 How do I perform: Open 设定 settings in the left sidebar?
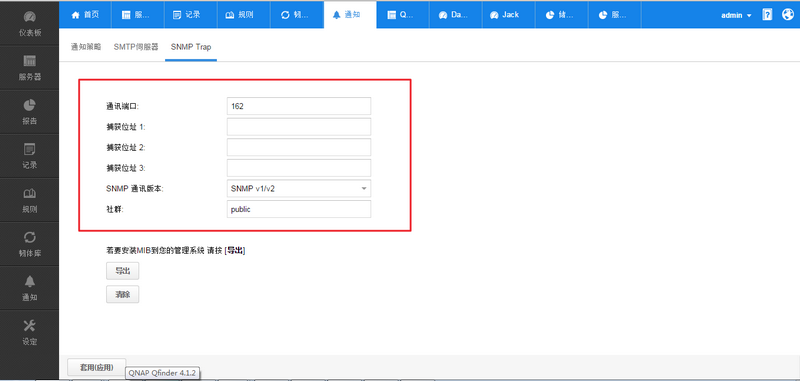coord(30,332)
